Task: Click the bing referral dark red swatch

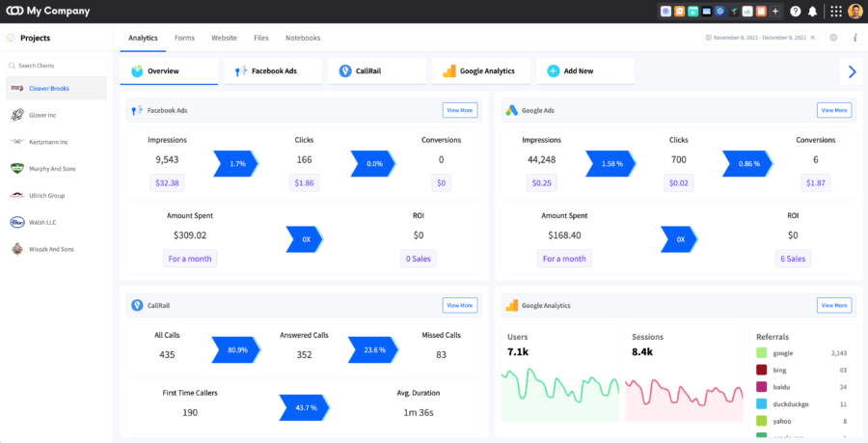Action: 761,370
